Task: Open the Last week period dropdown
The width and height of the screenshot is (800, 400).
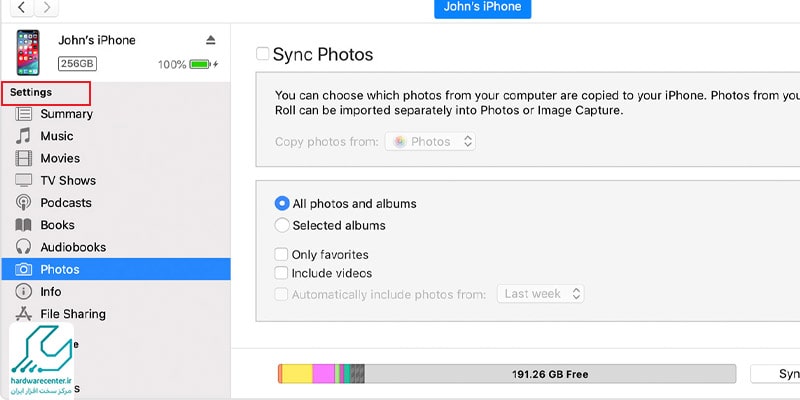Action: pyautogui.click(x=540, y=294)
